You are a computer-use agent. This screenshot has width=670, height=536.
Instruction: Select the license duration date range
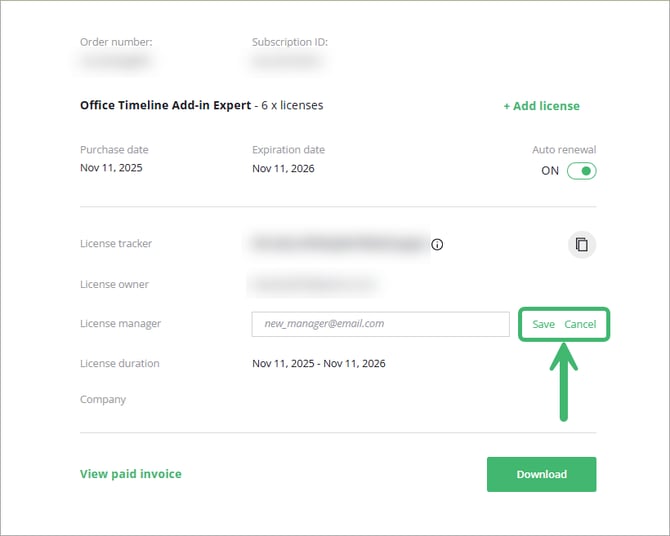[318, 363]
